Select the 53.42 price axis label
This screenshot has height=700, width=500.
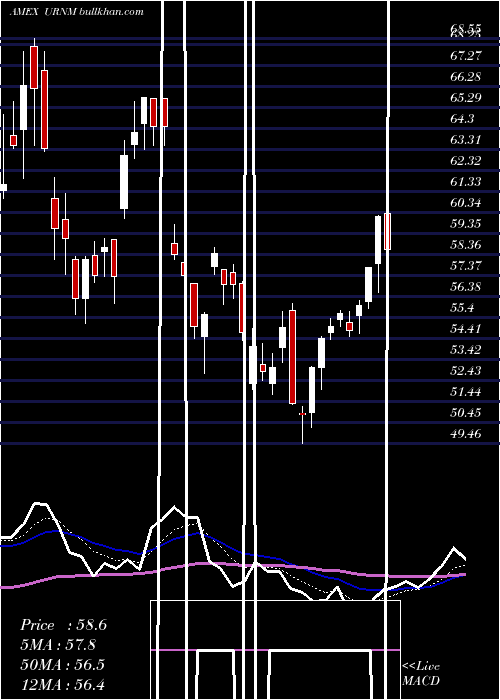[x=466, y=349]
